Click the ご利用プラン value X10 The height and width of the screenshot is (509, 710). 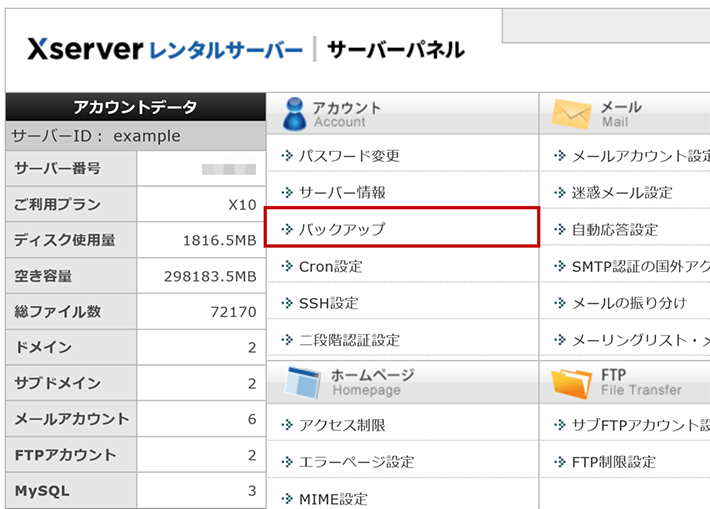point(242,205)
